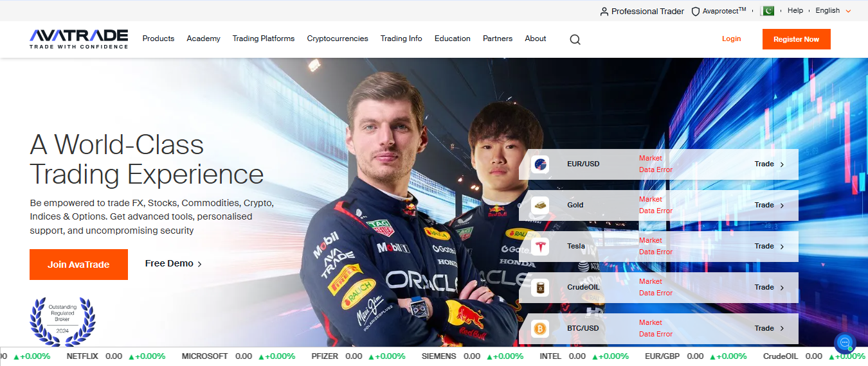868x366 pixels.
Task: Click the chevron in Tesla Trade row
Action: tap(782, 247)
